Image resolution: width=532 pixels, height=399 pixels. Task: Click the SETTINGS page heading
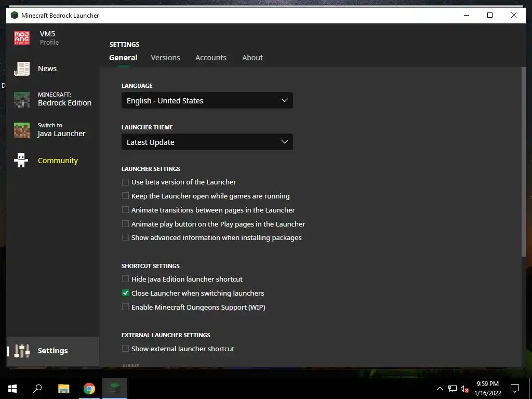pos(124,45)
